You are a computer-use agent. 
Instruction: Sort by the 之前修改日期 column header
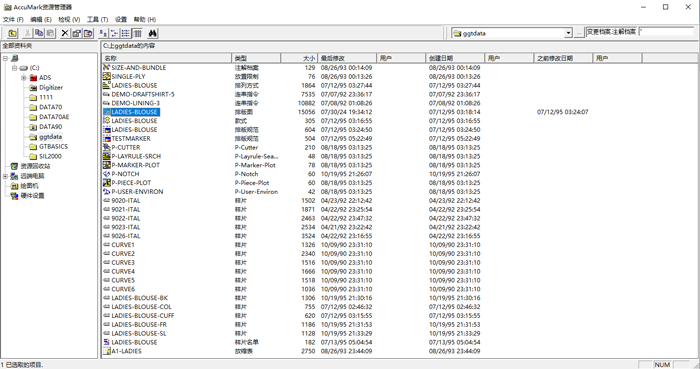[563, 58]
